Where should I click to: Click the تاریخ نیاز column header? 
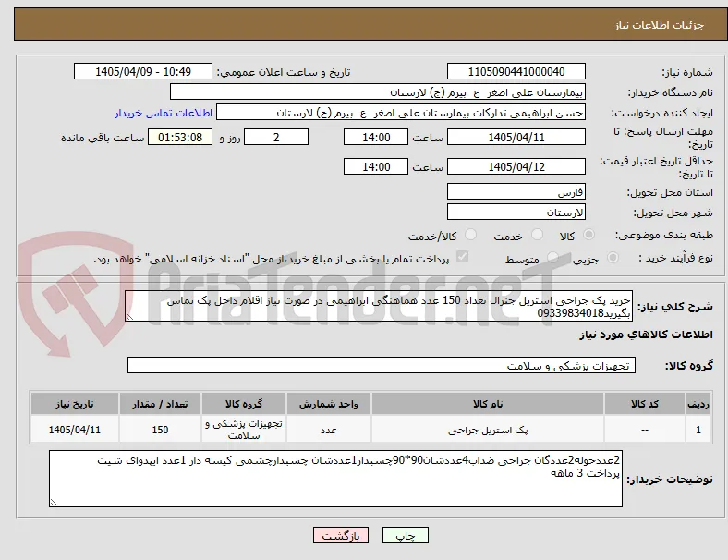coord(75,404)
